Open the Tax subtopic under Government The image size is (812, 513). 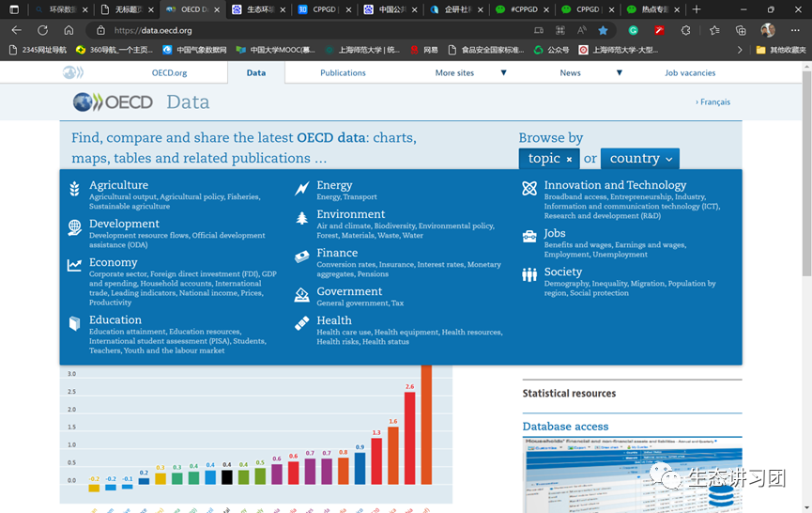[x=397, y=303]
